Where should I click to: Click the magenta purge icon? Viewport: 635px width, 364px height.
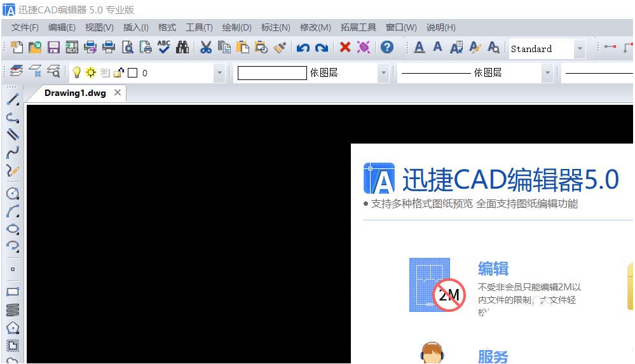pyautogui.click(x=363, y=48)
